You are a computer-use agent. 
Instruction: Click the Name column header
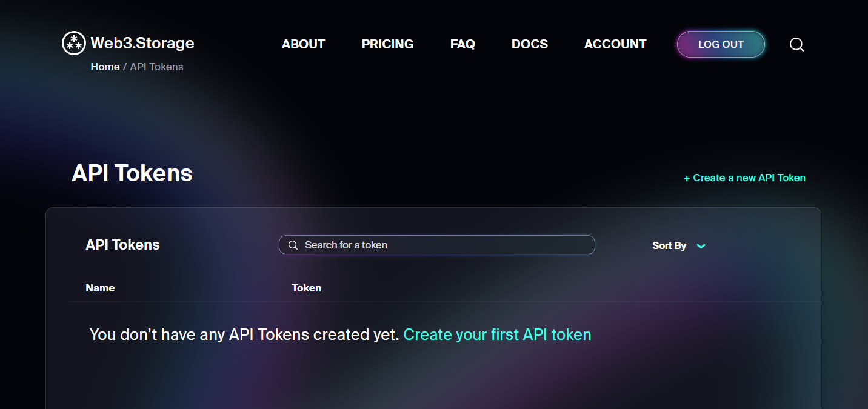click(100, 288)
